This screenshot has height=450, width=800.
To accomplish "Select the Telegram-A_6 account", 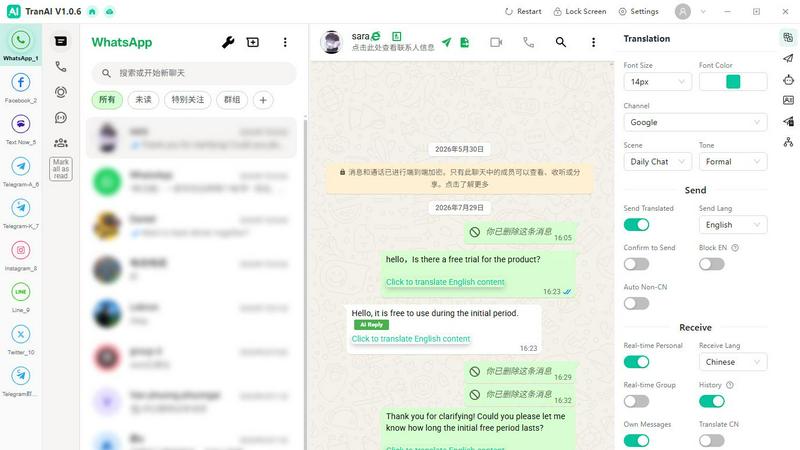I will 20,172.
